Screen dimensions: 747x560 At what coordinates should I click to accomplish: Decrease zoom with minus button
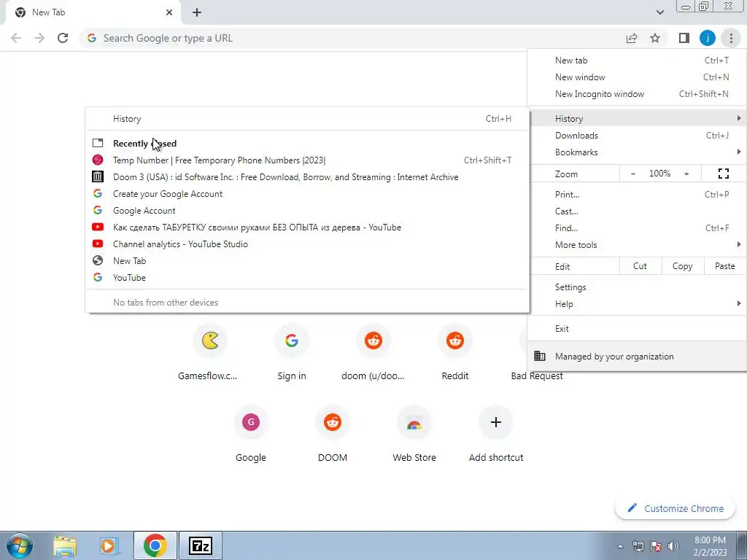pos(632,174)
